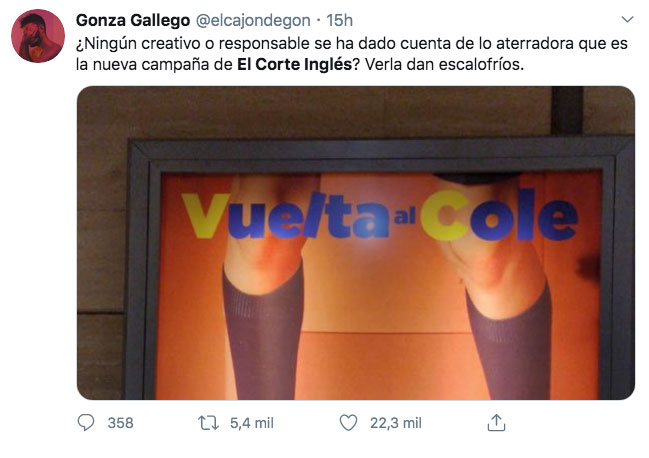Click the bold El Corte Inglés text
The image size is (649, 458).
coord(294,64)
